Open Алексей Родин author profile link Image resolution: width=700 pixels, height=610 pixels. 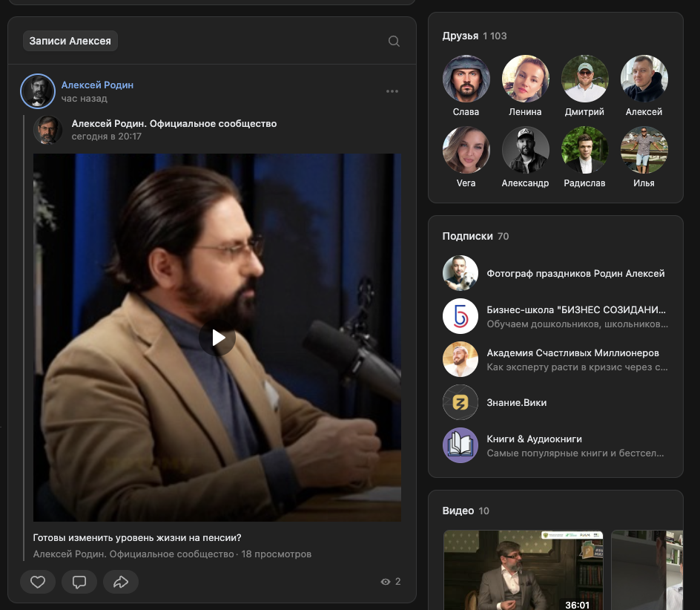tap(97, 85)
